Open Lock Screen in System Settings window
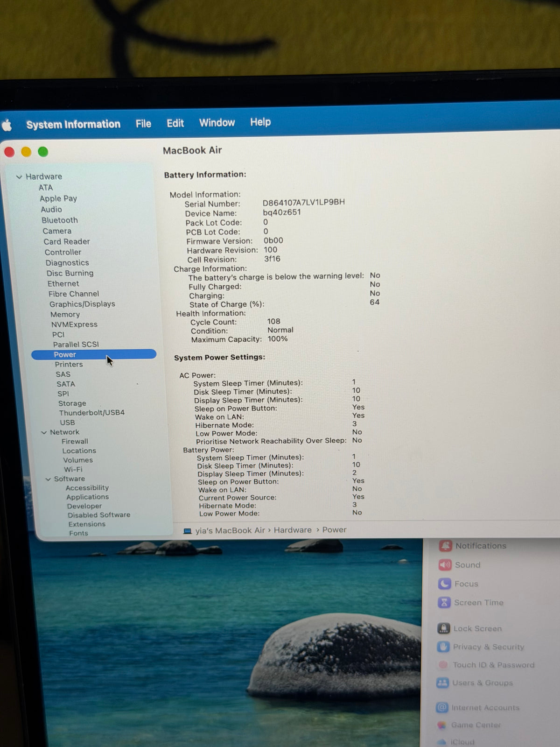The image size is (560, 747). (x=469, y=629)
